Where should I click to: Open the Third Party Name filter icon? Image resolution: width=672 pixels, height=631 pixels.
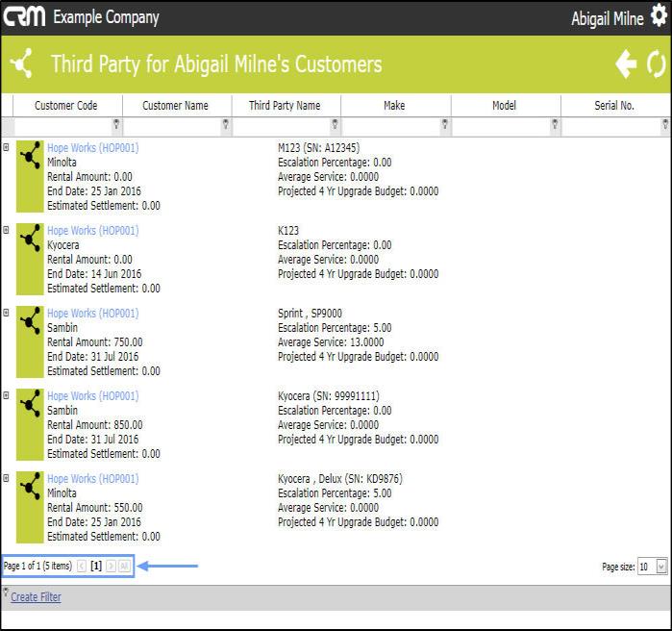336,125
